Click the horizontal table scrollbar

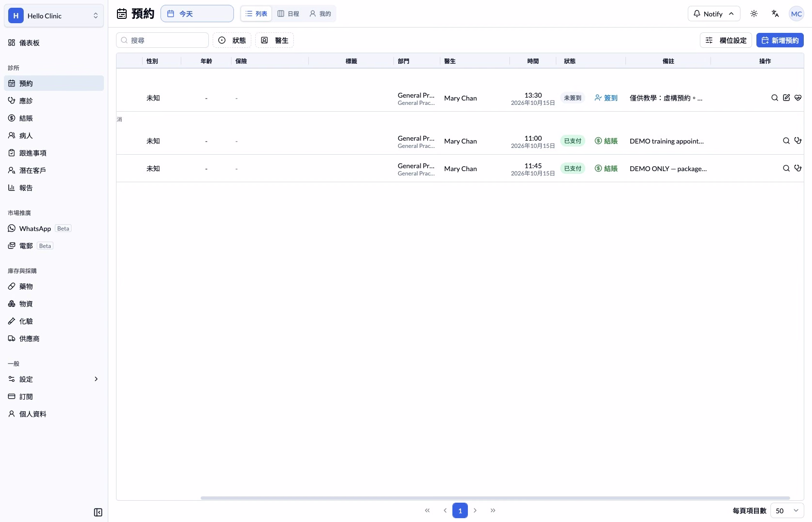(495, 498)
